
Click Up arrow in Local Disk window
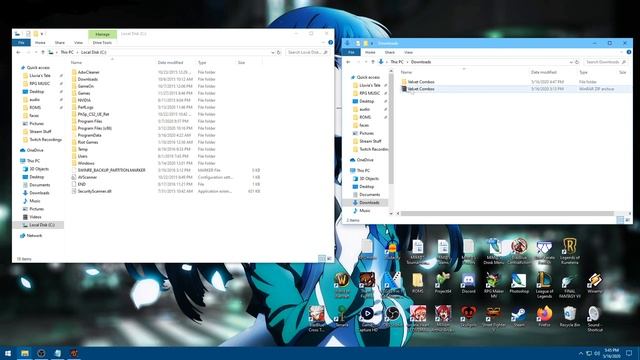pyautogui.click(x=42, y=52)
